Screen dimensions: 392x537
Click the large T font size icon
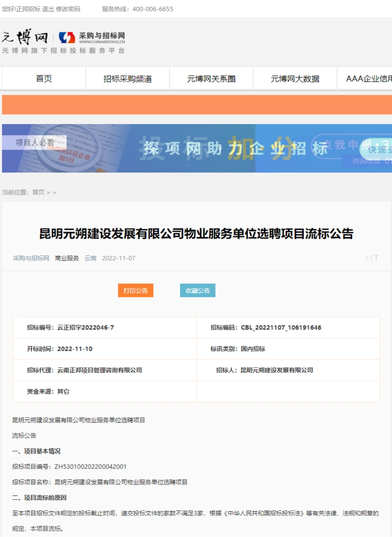pos(376,258)
